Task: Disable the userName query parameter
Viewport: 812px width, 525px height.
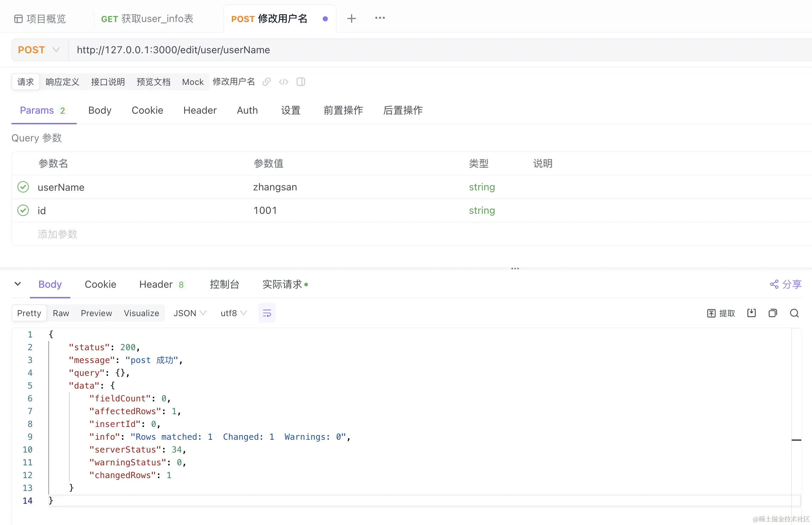Action: point(23,187)
